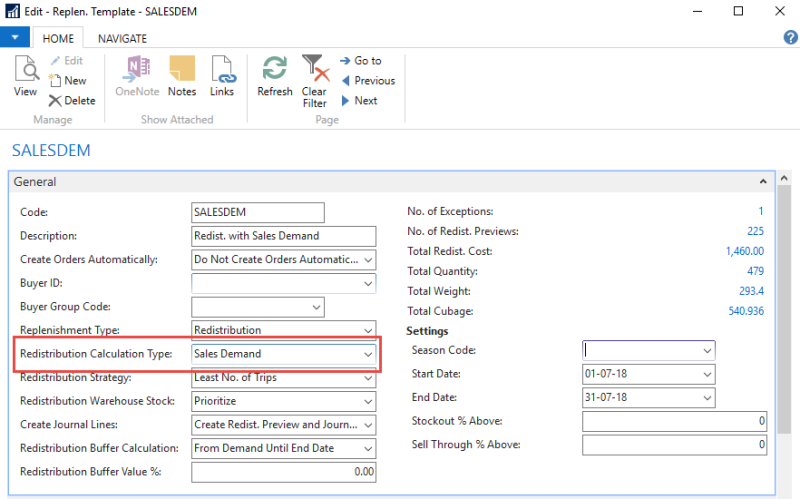Select the HOME ribbon tab
Image resolution: width=800 pixels, height=499 pixels.
(60, 38)
